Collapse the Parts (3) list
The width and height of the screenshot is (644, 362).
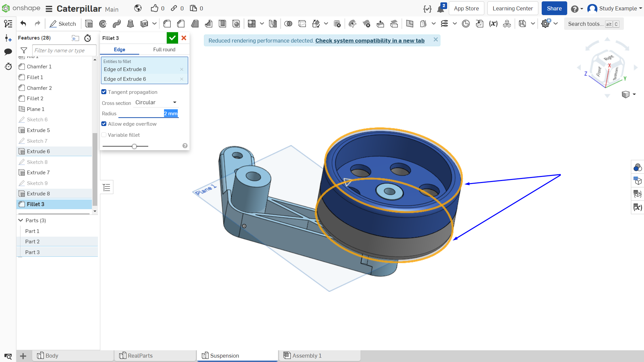click(21, 220)
